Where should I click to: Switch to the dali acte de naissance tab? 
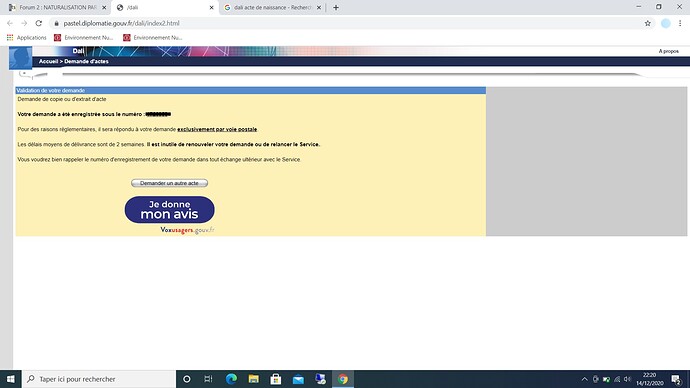point(273,7)
